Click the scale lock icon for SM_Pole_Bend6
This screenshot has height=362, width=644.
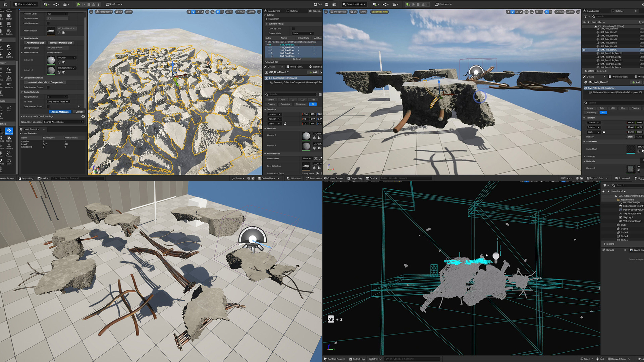point(604,132)
